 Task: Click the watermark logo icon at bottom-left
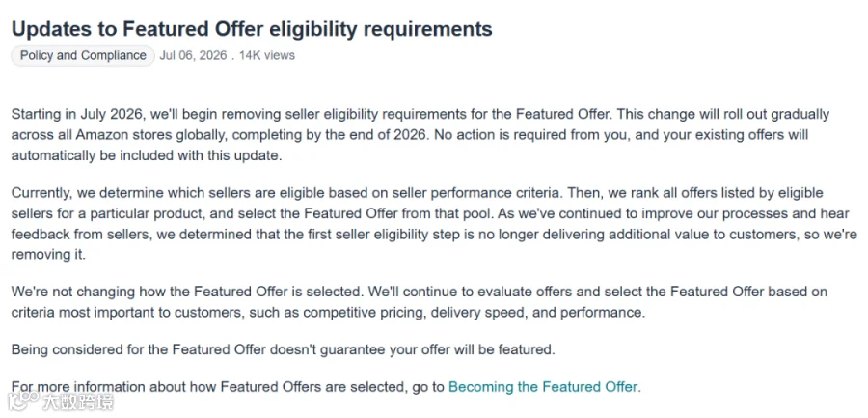coord(23,401)
